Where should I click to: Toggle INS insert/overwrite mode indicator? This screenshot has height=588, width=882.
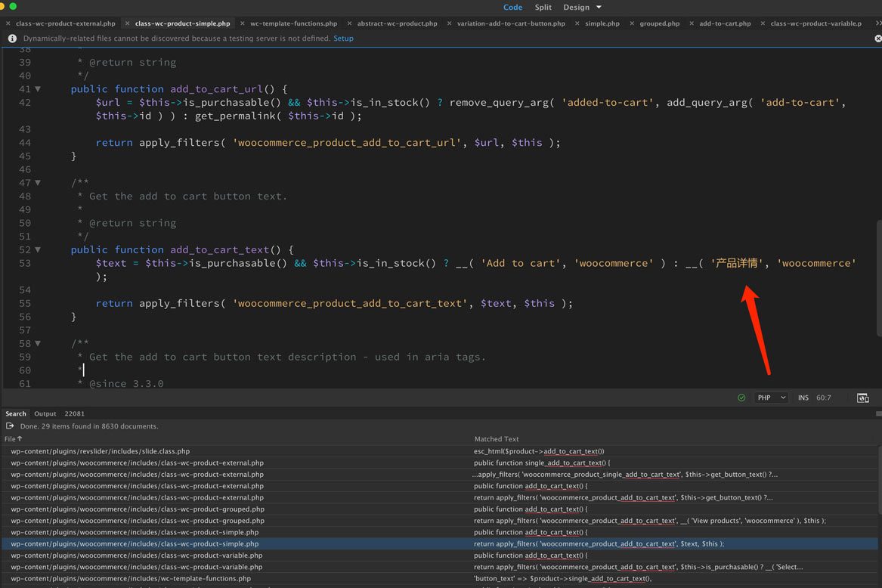pos(803,398)
